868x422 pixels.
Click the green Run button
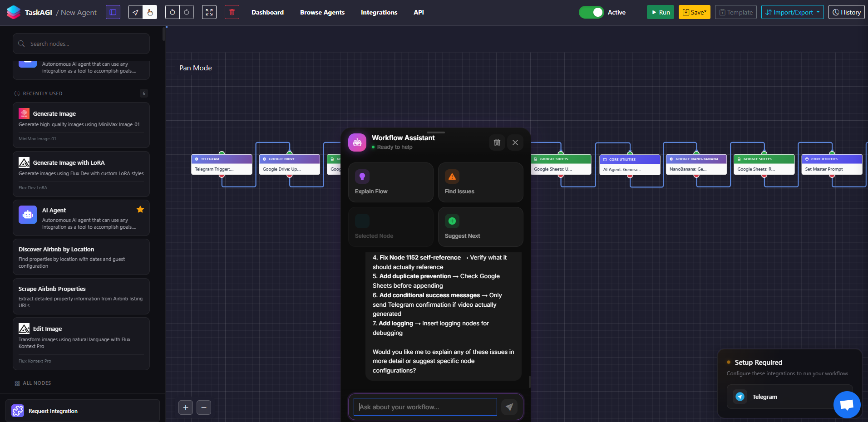click(x=660, y=12)
